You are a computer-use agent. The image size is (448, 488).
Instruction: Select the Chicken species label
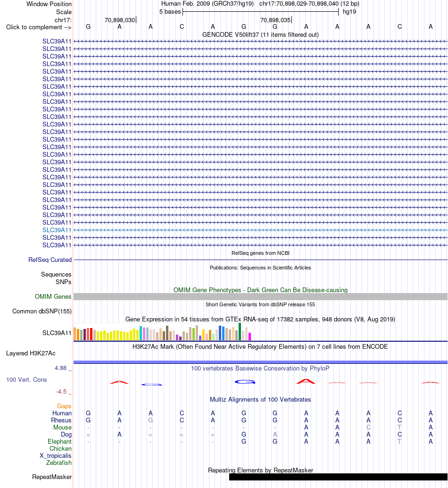(x=60, y=448)
